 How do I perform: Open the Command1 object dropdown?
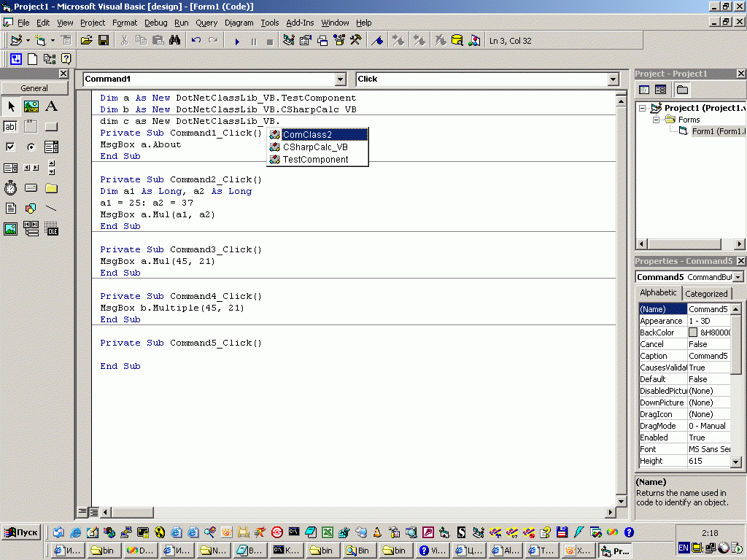coord(340,79)
